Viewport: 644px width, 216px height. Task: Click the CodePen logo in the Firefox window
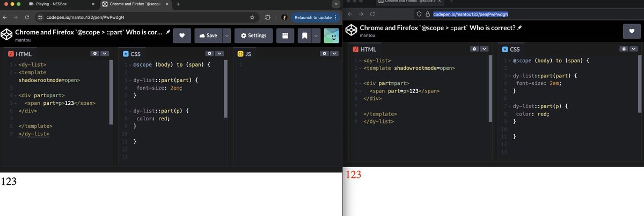click(351, 31)
